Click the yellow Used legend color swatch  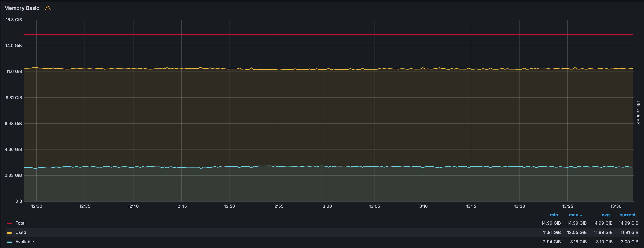pos(9,233)
